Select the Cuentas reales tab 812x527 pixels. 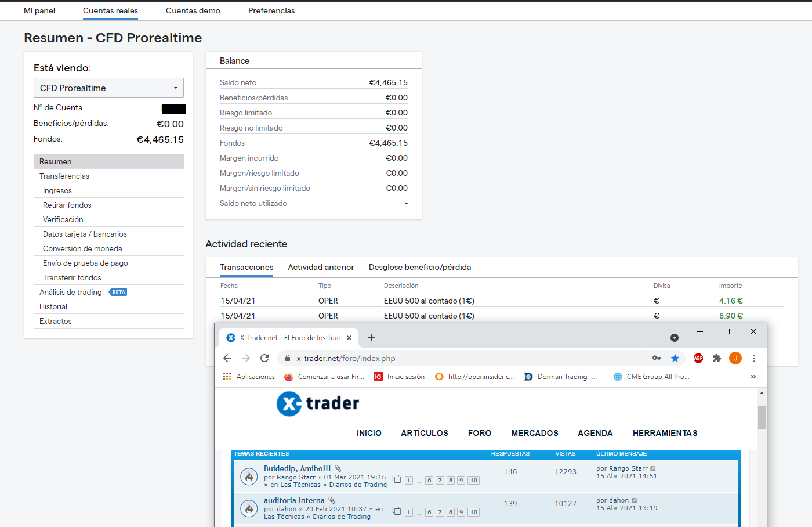point(110,10)
